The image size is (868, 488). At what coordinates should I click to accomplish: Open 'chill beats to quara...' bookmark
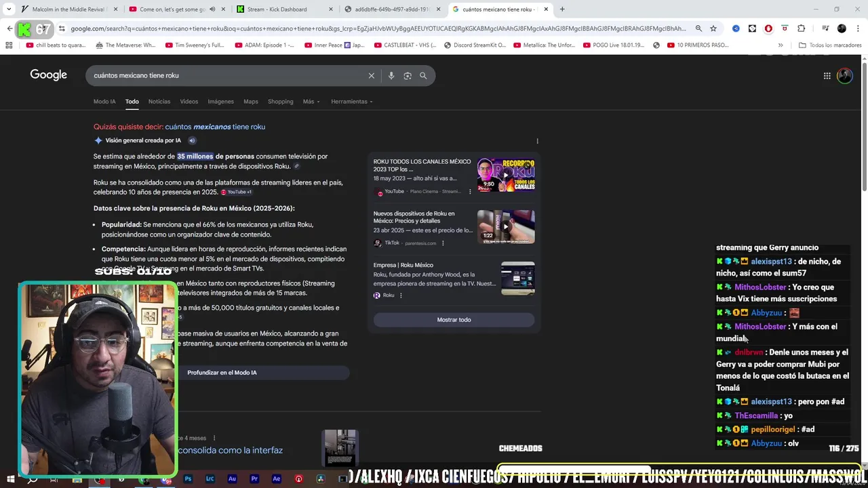coord(56,45)
